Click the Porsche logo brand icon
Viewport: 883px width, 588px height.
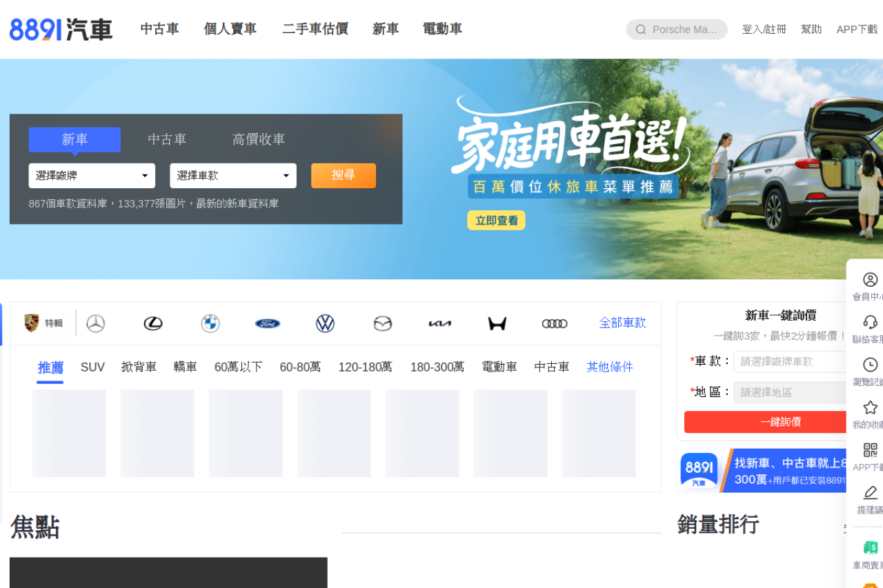tap(32, 323)
